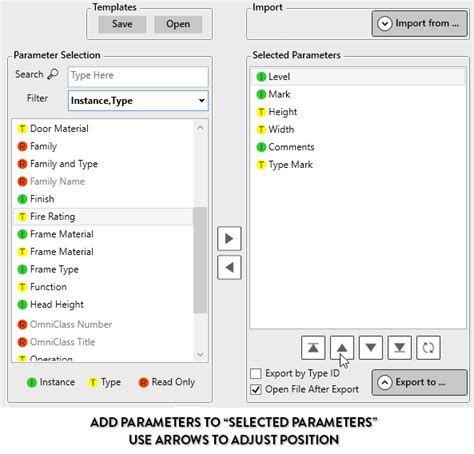Screen dimensions: 474x454
Task: Click the Instance legend label
Action: click(57, 382)
